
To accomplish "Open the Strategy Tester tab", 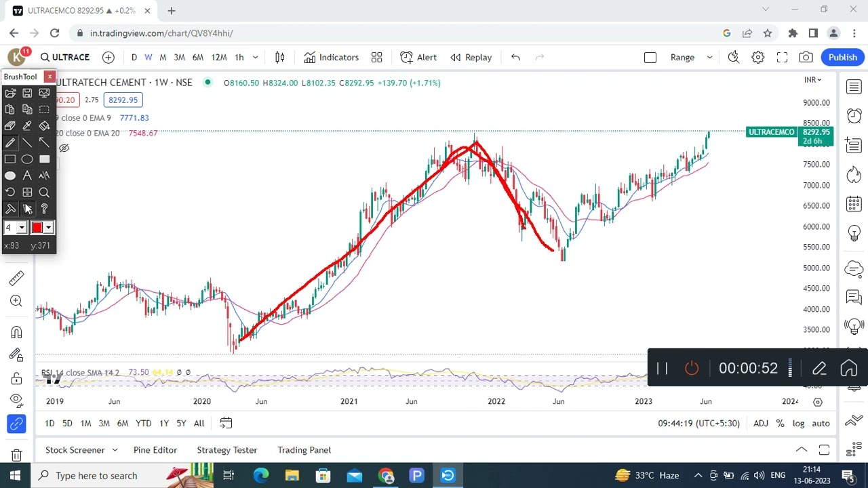I will click(227, 450).
